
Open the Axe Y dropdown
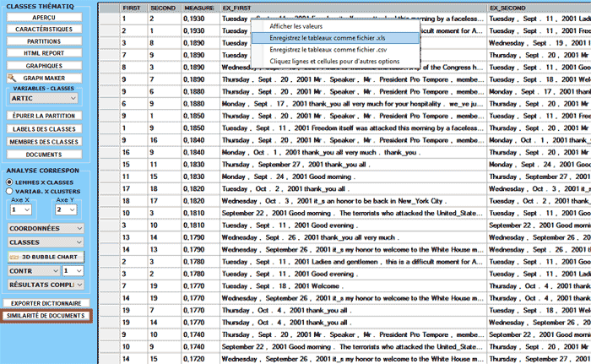click(67, 209)
